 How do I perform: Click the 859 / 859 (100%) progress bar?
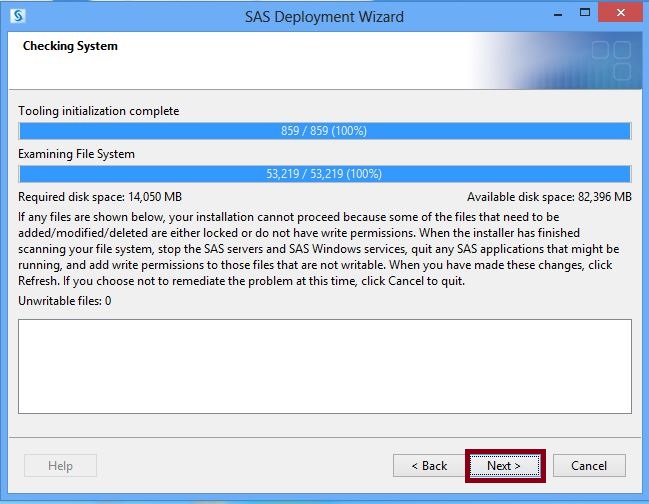coord(324,131)
